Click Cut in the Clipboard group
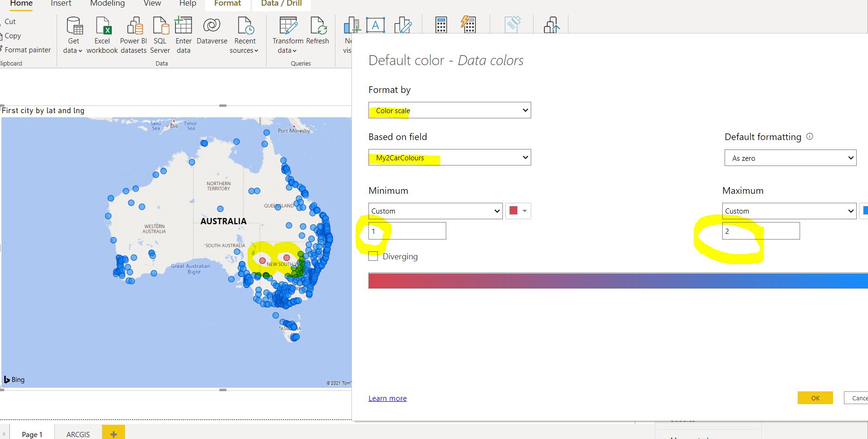868x439 pixels. pyautogui.click(x=10, y=22)
